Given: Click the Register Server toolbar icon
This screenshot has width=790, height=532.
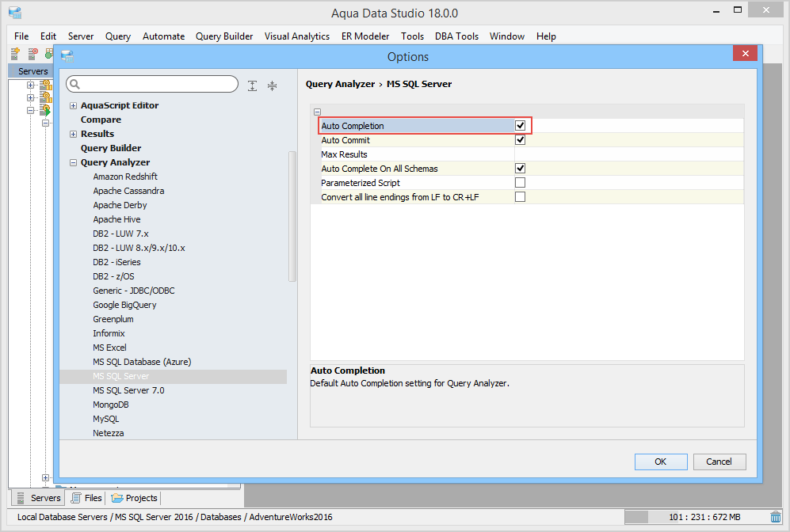Looking at the screenshot, I should coord(16,53).
